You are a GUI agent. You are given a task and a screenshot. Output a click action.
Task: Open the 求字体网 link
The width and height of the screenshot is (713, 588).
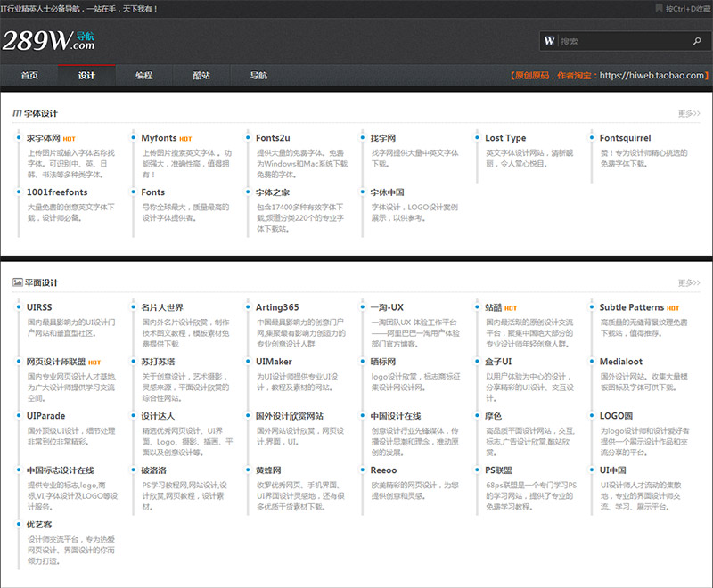[x=43, y=138]
